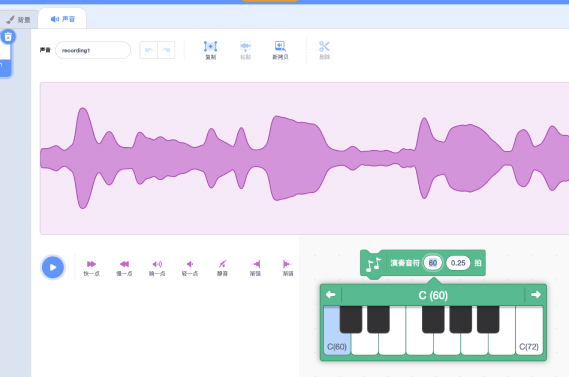Select the C(72) piano key
Screen dimensions: 569x377
(x=529, y=330)
